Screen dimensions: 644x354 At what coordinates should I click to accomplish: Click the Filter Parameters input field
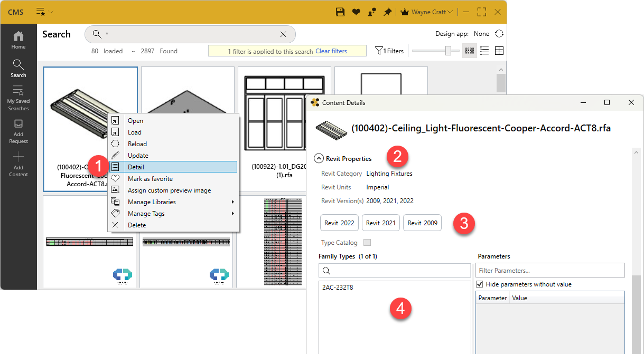pos(550,271)
